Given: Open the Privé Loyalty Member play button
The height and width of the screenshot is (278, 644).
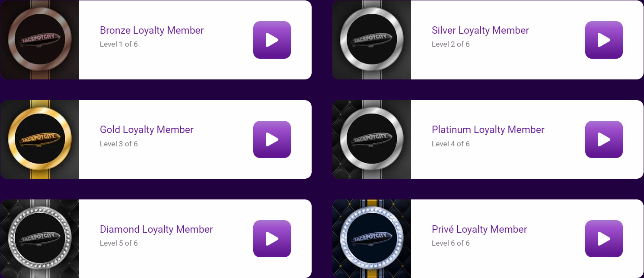Looking at the screenshot, I should click(x=604, y=239).
